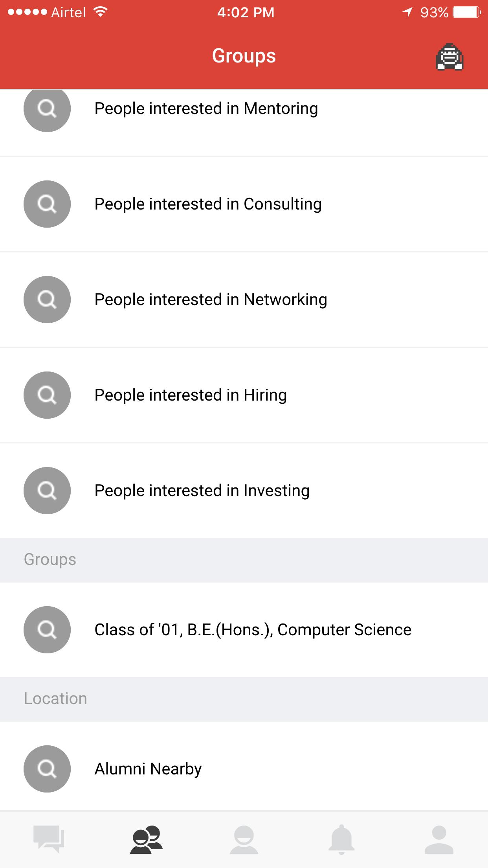View People interested in Investing
488x868 pixels.
click(x=244, y=491)
